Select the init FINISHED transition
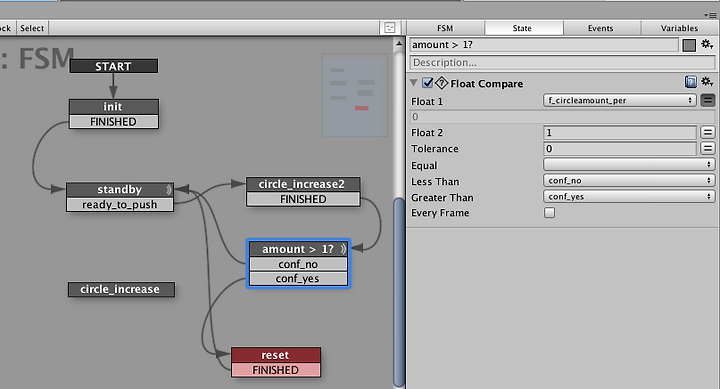The width and height of the screenshot is (720, 389). click(x=113, y=122)
